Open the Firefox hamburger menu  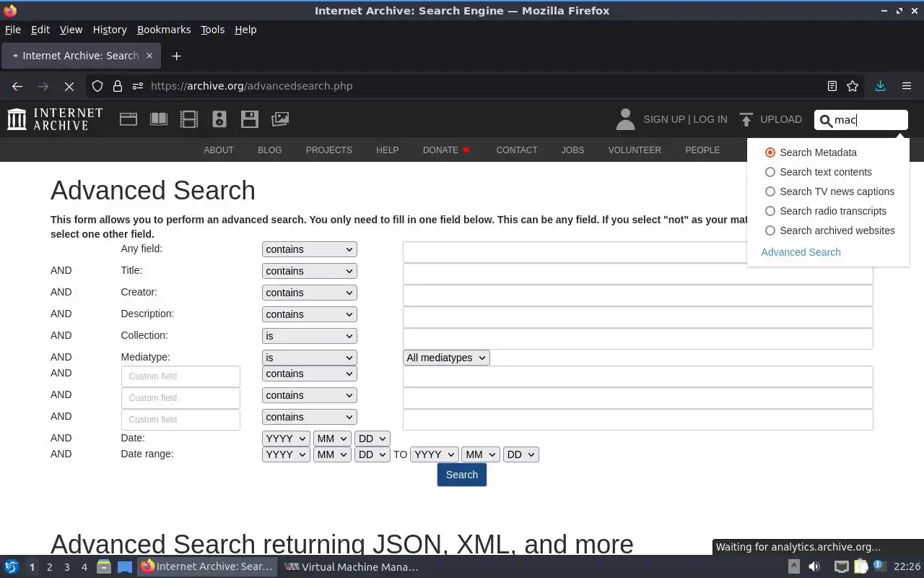907,86
